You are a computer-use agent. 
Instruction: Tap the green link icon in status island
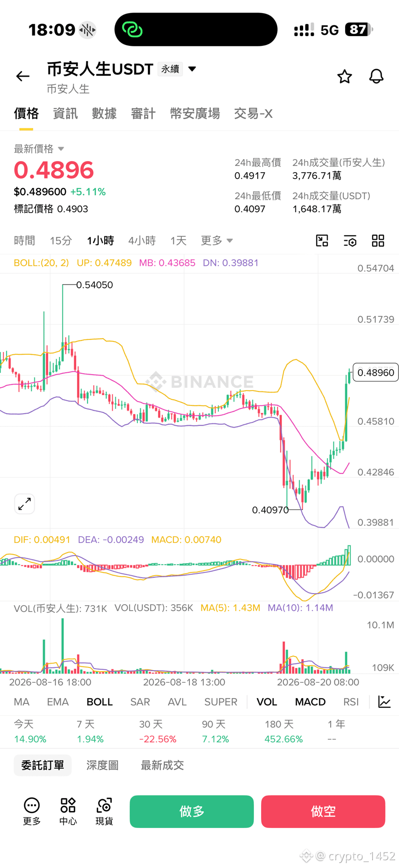132,29
